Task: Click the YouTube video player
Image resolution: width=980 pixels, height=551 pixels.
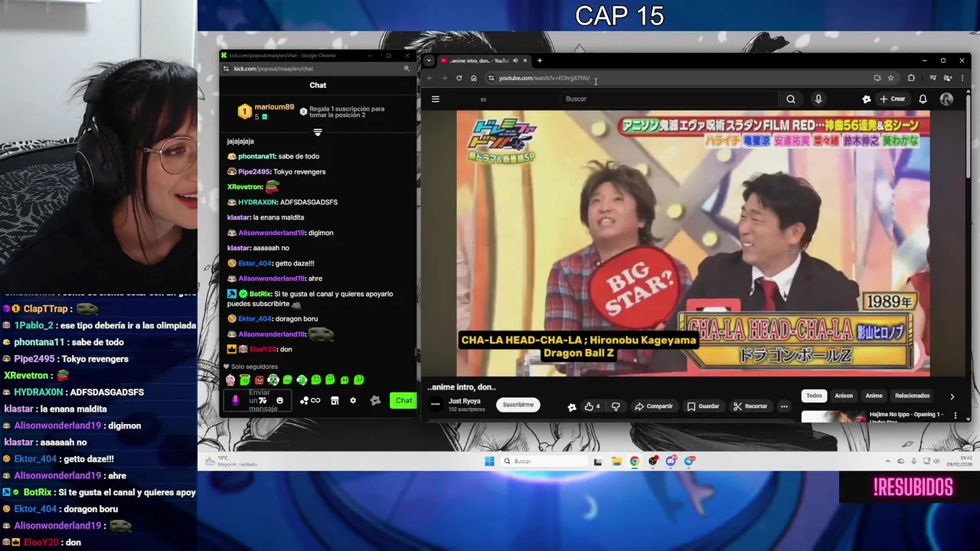Action: coord(693,243)
